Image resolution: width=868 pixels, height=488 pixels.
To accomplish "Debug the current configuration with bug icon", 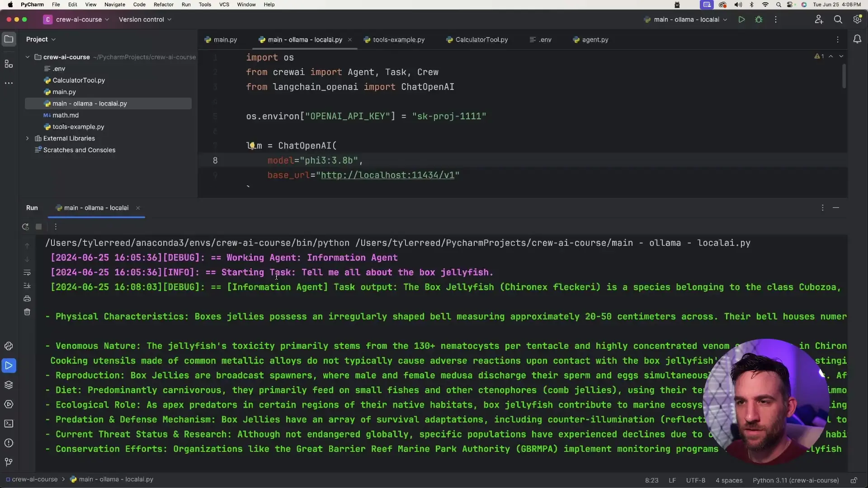I will point(759,19).
